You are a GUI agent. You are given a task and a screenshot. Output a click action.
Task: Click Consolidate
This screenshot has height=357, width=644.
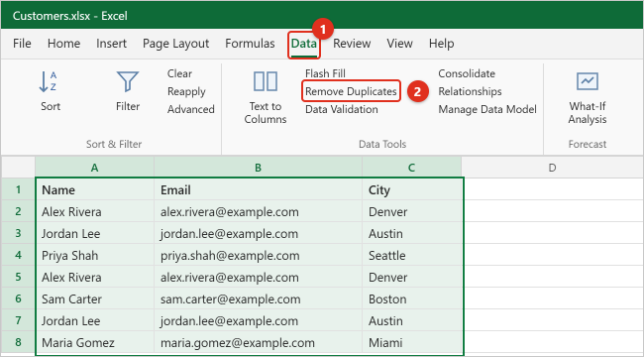[x=467, y=73]
